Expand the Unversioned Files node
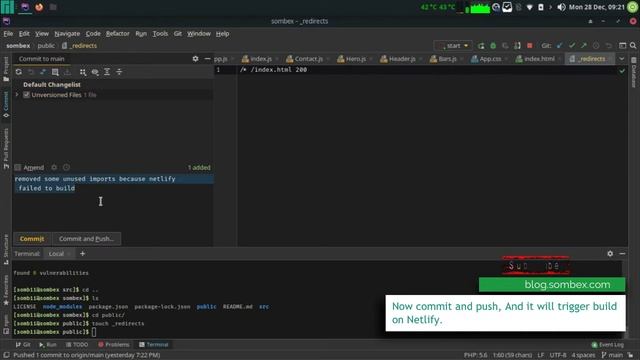The width and height of the screenshot is (640, 360). click(x=17, y=95)
